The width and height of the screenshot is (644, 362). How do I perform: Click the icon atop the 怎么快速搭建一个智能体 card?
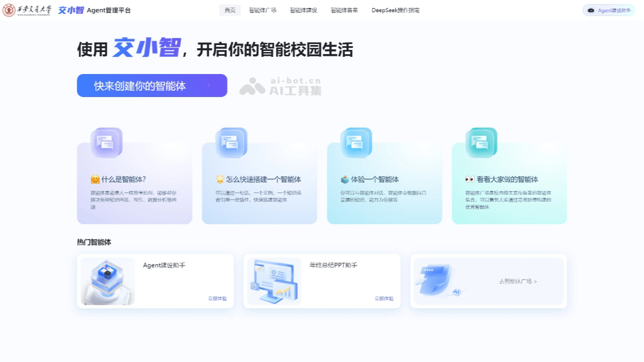coord(231,142)
